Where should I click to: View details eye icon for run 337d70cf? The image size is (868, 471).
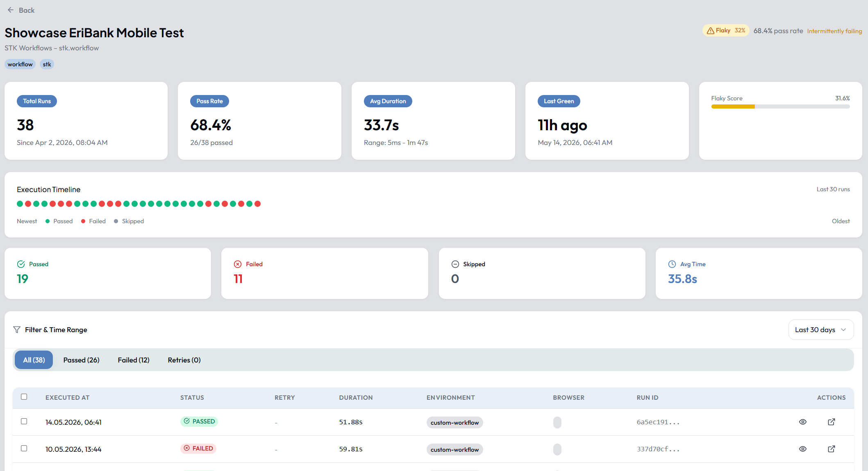[x=803, y=449]
